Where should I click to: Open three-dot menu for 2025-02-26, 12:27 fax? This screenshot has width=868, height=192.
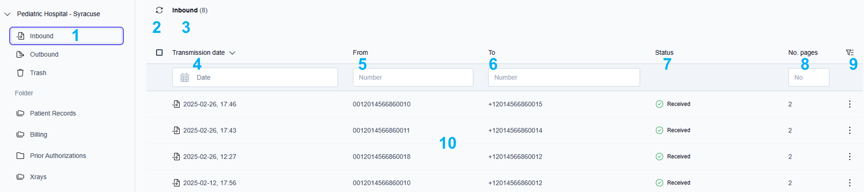click(x=849, y=157)
